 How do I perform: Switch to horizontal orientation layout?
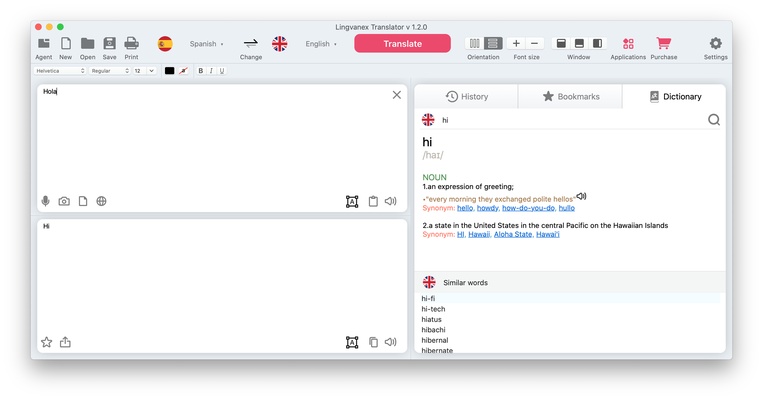point(492,43)
